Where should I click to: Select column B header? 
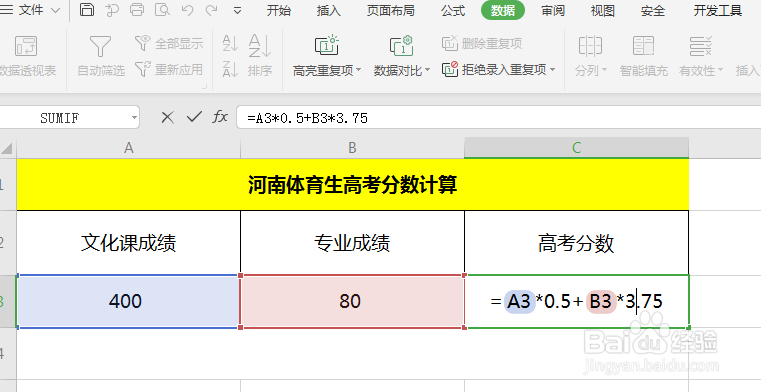[352, 147]
